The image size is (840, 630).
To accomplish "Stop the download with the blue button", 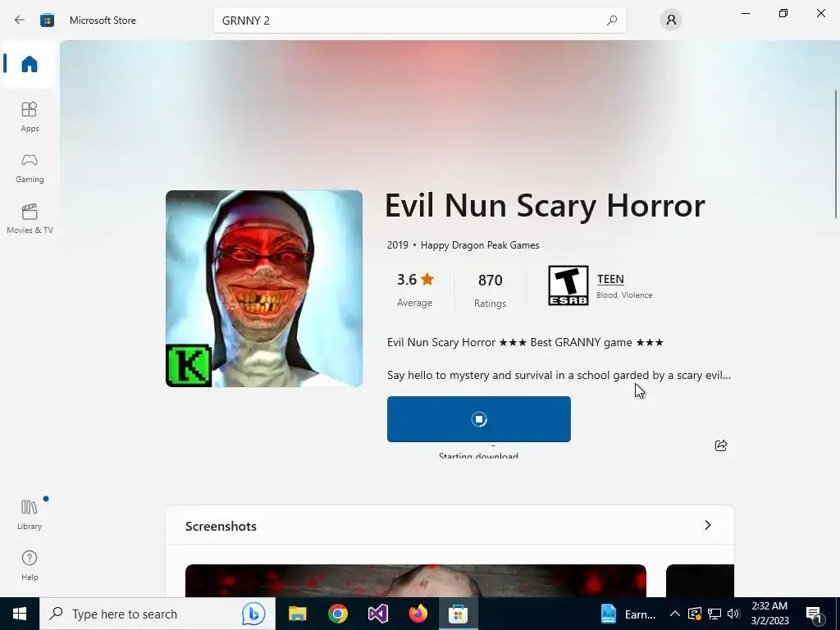I will pyautogui.click(x=479, y=419).
